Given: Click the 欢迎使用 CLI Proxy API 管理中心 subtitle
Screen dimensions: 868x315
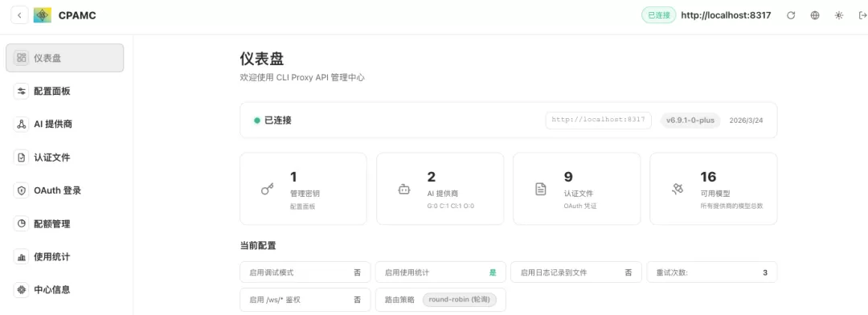Looking at the screenshot, I should pyautogui.click(x=302, y=78).
